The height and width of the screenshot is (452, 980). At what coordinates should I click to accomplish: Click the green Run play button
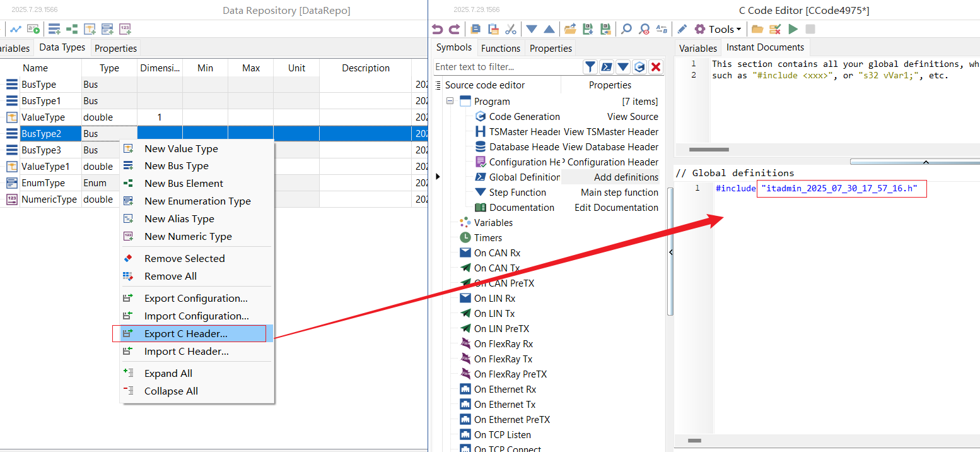(x=793, y=29)
